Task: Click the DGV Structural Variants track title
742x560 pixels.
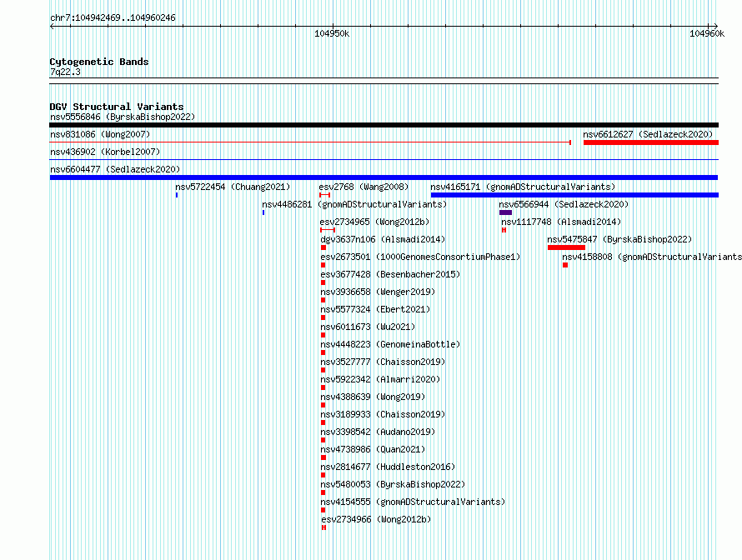Action: 117,107
